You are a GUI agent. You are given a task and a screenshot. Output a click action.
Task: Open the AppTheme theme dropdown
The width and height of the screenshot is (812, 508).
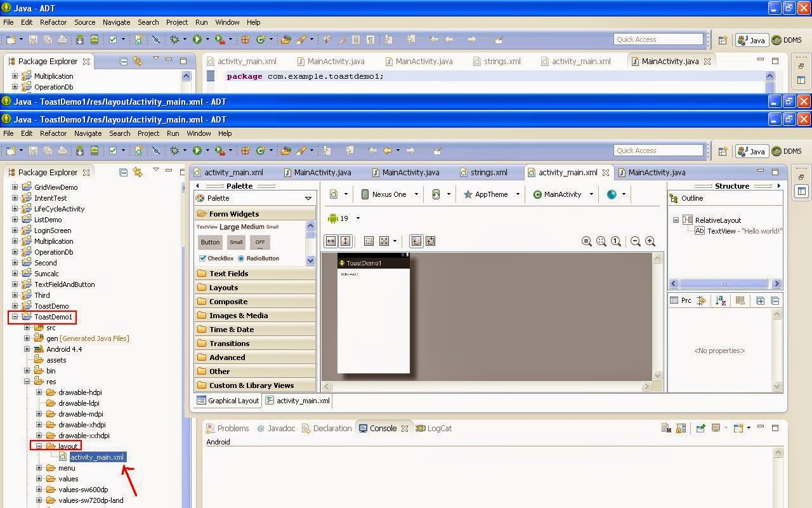pos(491,194)
